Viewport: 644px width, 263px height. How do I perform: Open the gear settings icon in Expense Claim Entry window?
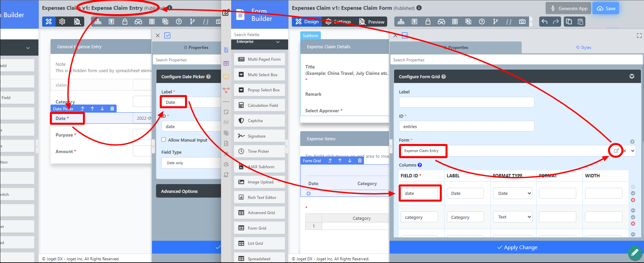[x=62, y=22]
